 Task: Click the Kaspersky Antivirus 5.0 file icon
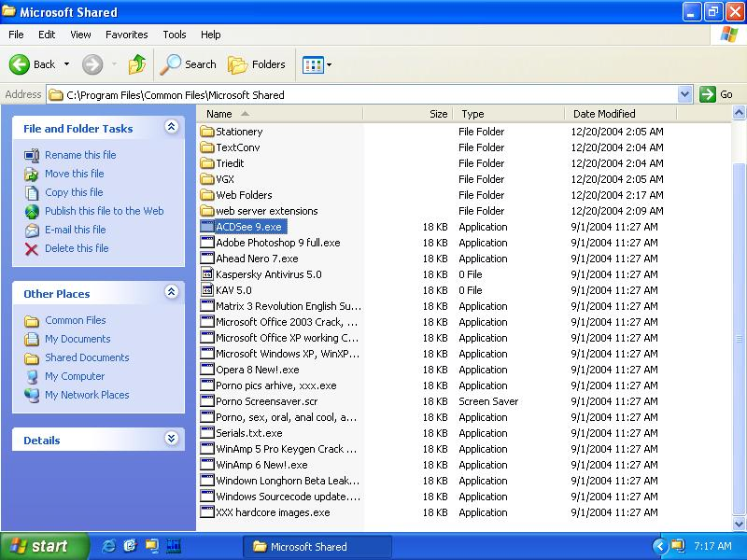[x=206, y=274]
